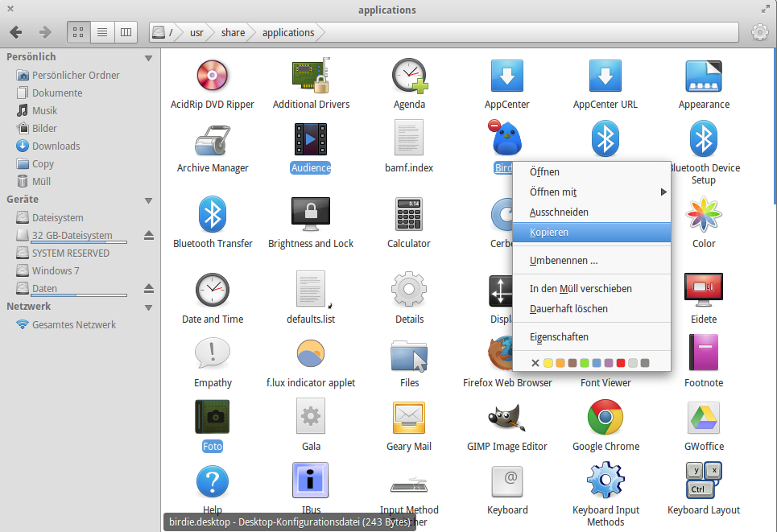Eject the Daten volume
Screen dimensions: 777x532
point(149,288)
